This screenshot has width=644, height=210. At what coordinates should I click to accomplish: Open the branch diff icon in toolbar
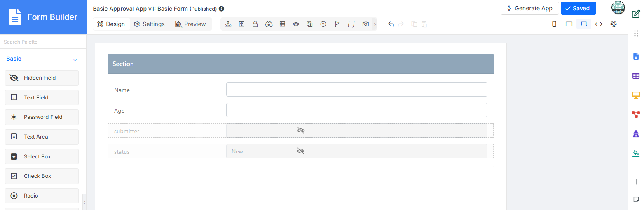coord(337,24)
